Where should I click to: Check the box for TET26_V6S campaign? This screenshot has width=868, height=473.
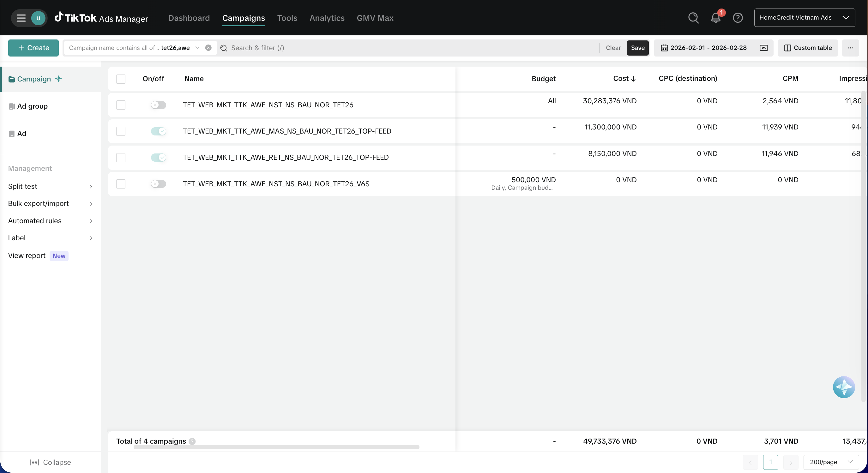121,183
